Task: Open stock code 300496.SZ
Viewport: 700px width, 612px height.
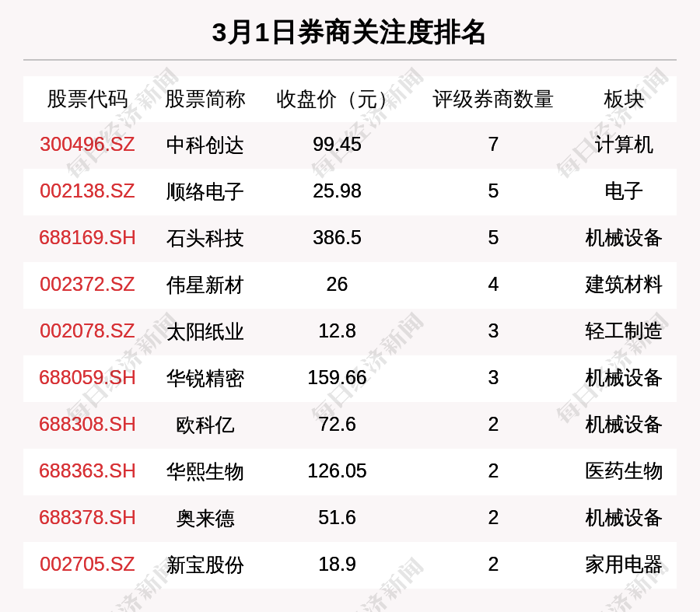Action: [x=87, y=144]
